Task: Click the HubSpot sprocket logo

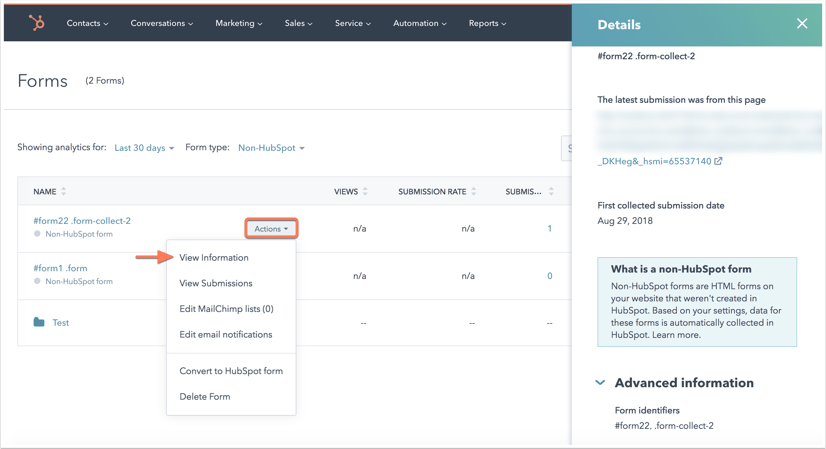Action: pyautogui.click(x=36, y=23)
